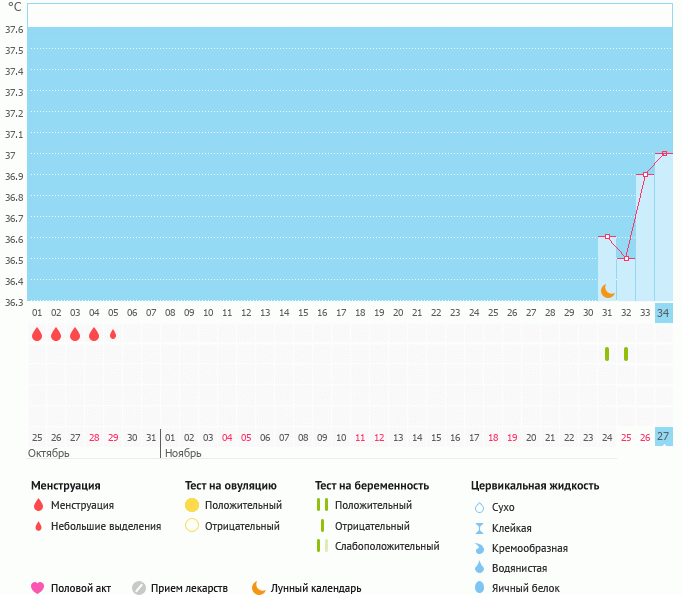Viewport: 682px width, 595px height.
Task: Click the highlighted date 27 in the bottom row
Action: [663, 436]
